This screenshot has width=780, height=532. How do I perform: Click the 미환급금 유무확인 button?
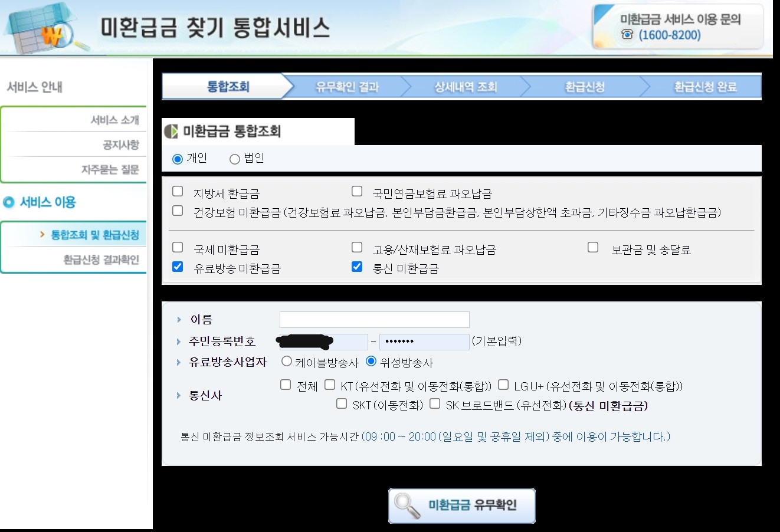461,506
